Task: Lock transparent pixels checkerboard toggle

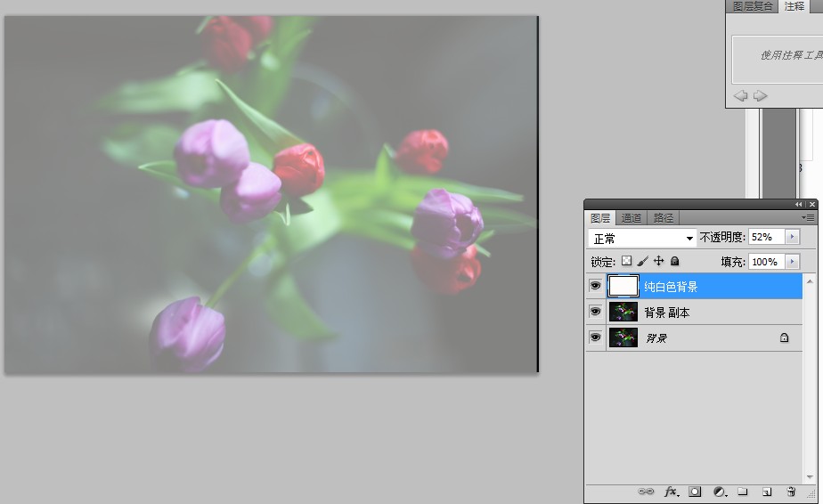Action: tap(626, 261)
